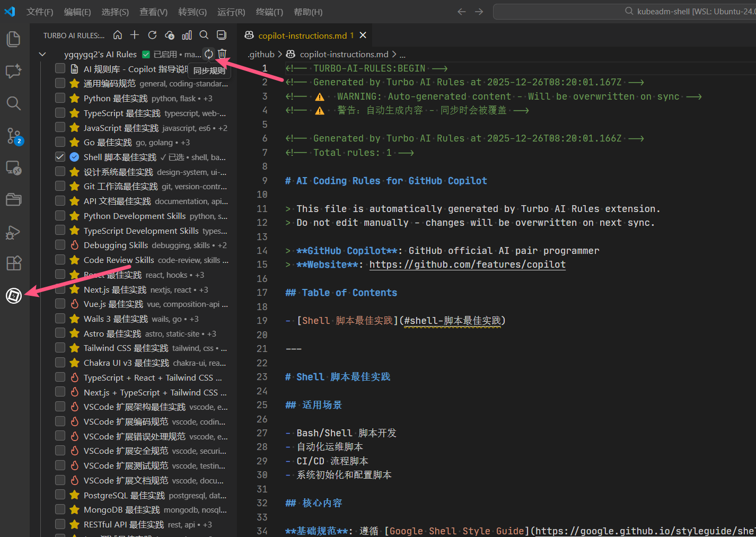Collapse all using the header collapse icon
Viewport: 756px width, 537px height.
coord(222,35)
